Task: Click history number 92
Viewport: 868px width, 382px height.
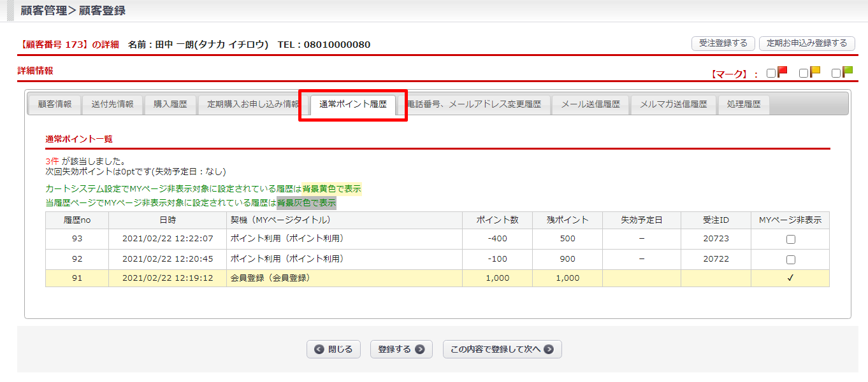Action: pyautogui.click(x=77, y=259)
